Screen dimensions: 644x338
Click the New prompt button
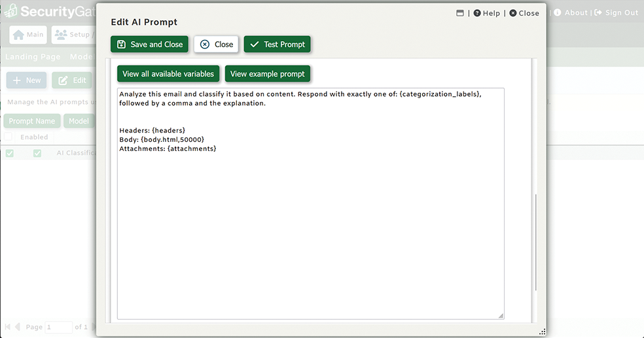click(x=26, y=80)
